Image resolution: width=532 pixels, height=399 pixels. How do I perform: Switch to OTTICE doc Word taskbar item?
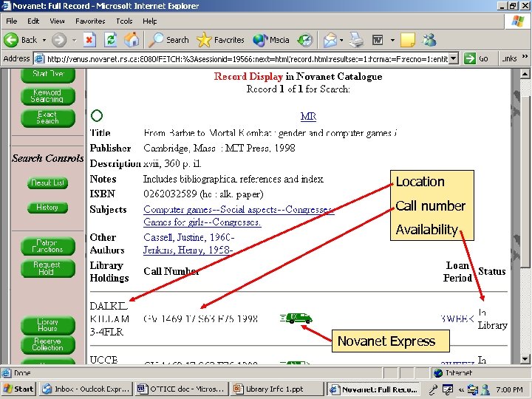pyautogui.click(x=182, y=389)
